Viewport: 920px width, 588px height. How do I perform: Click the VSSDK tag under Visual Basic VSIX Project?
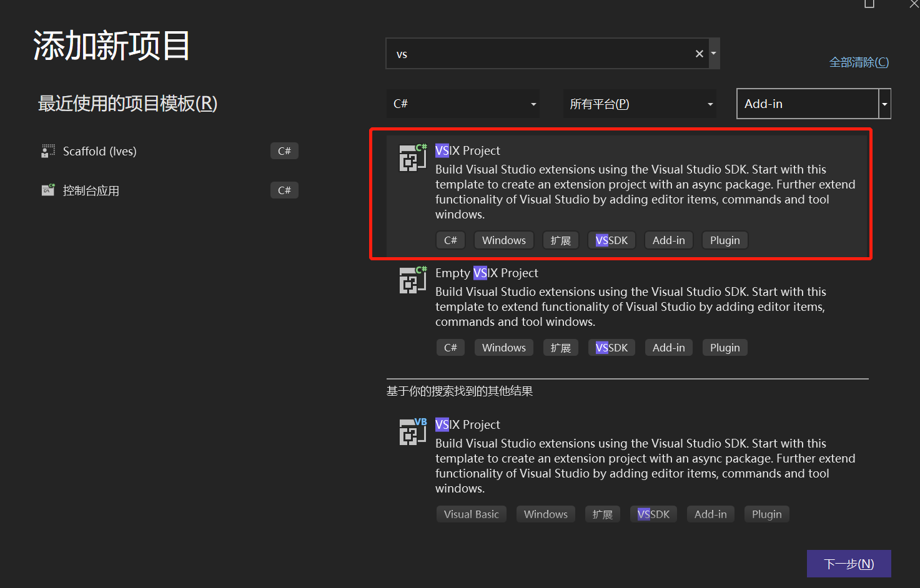pyautogui.click(x=654, y=514)
